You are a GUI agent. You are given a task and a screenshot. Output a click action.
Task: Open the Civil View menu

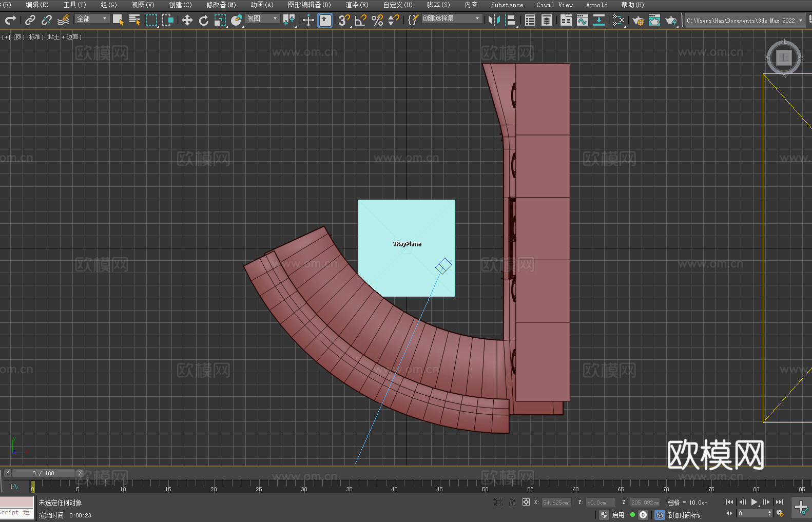554,5
